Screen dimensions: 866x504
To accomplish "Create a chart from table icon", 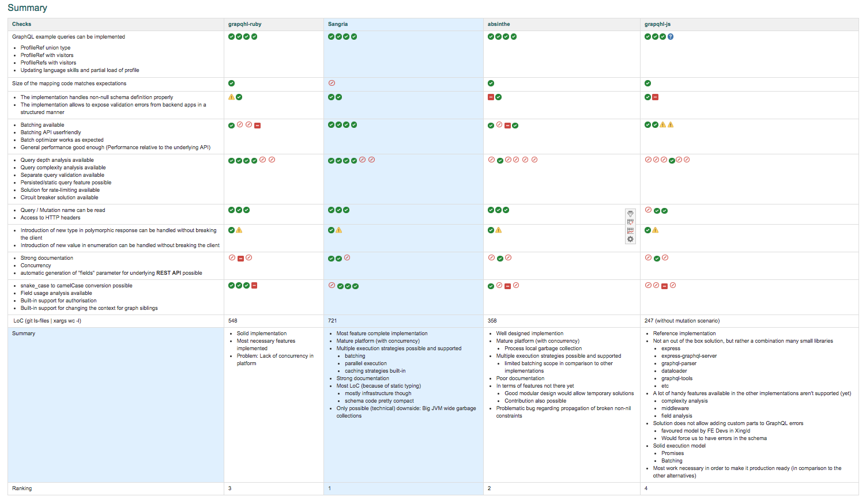I will click(630, 230).
